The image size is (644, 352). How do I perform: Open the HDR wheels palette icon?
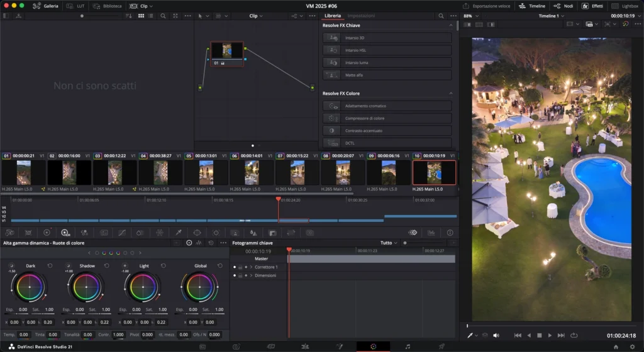point(65,233)
